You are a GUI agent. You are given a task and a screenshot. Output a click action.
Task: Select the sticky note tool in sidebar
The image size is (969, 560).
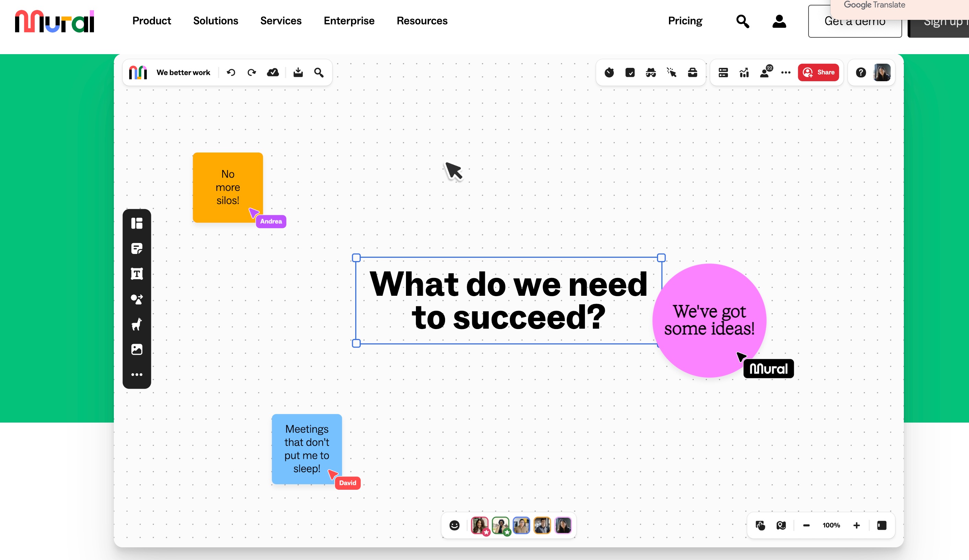(136, 249)
